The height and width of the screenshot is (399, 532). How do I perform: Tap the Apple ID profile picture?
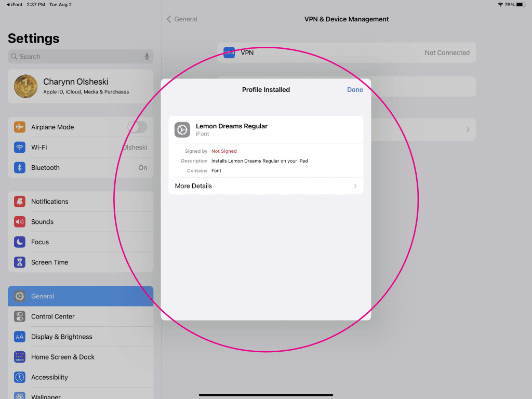pos(26,86)
